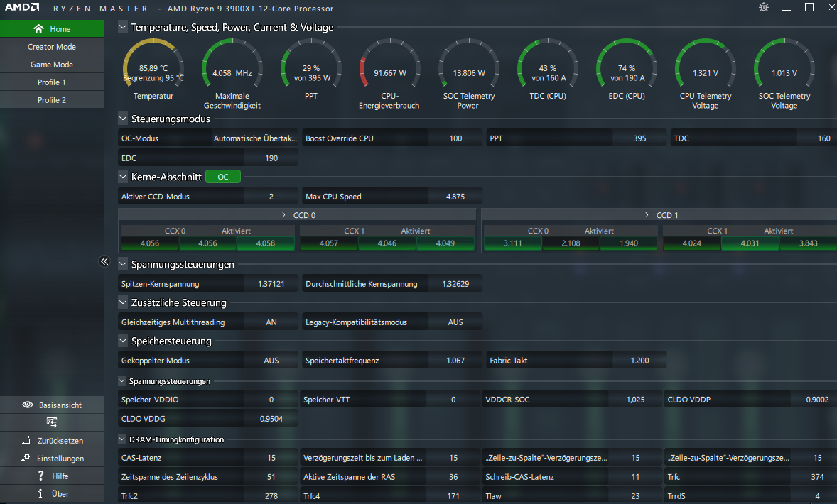Click Zurücksetzen button
837x504 pixels.
(52, 441)
